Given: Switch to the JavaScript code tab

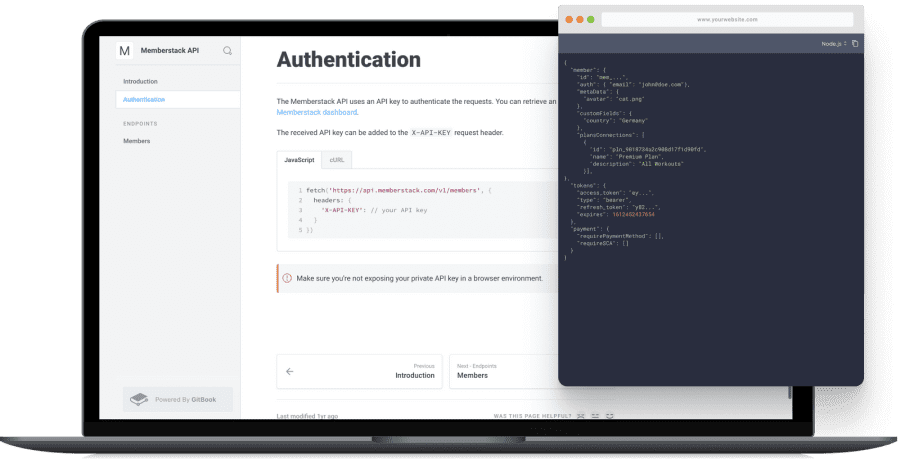Looking at the screenshot, I should (299, 160).
